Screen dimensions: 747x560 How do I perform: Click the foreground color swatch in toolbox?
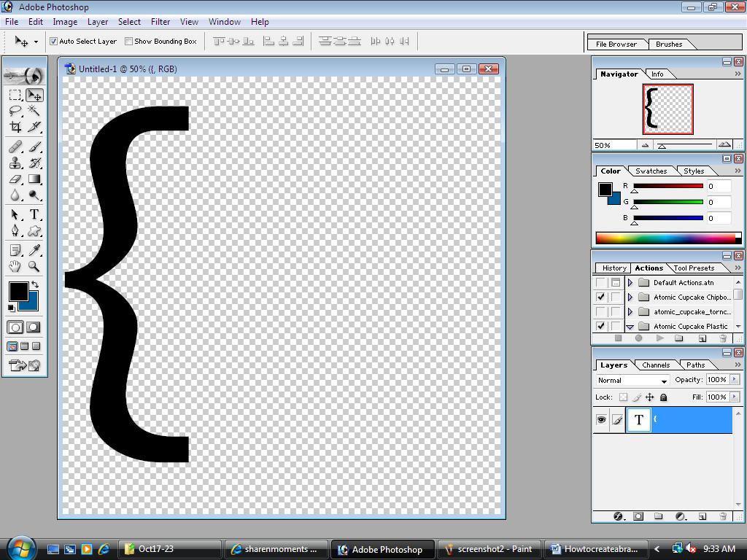coord(18,291)
